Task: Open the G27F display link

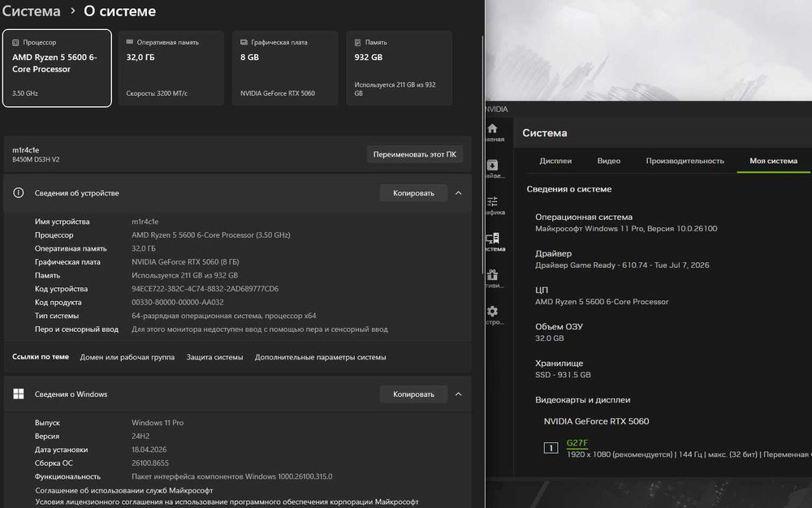Action: coord(577,443)
